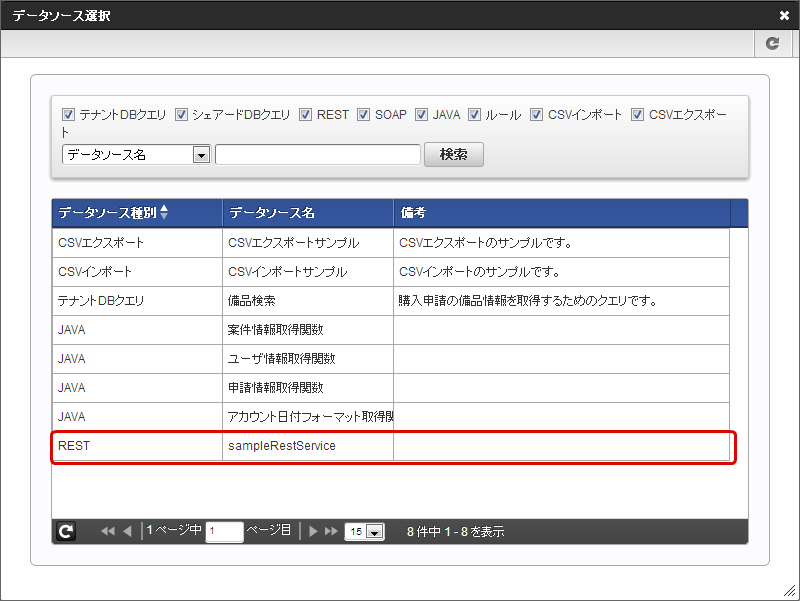This screenshot has width=800, height=601.
Task: Open the データソース名 search field dropdown
Action: pos(200,155)
